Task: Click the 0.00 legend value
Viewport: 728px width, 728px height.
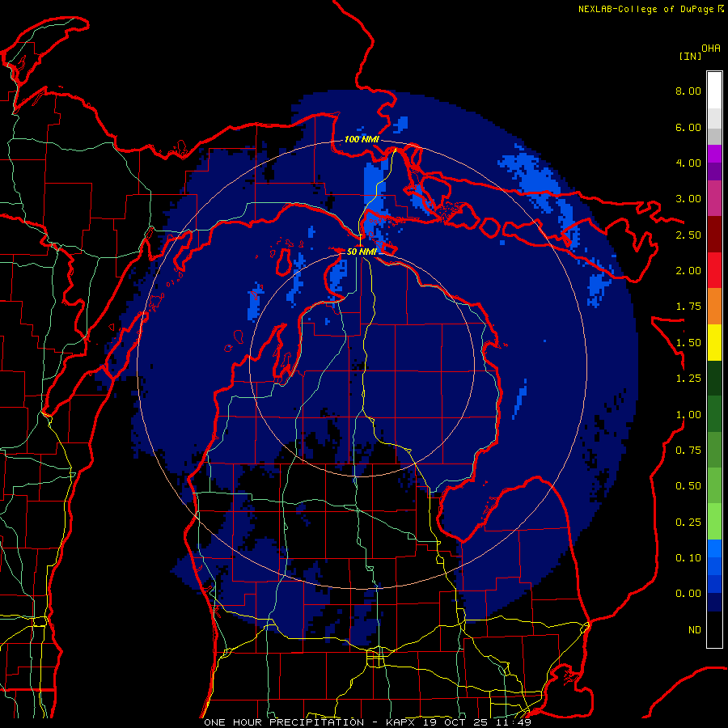Action: 688,594
